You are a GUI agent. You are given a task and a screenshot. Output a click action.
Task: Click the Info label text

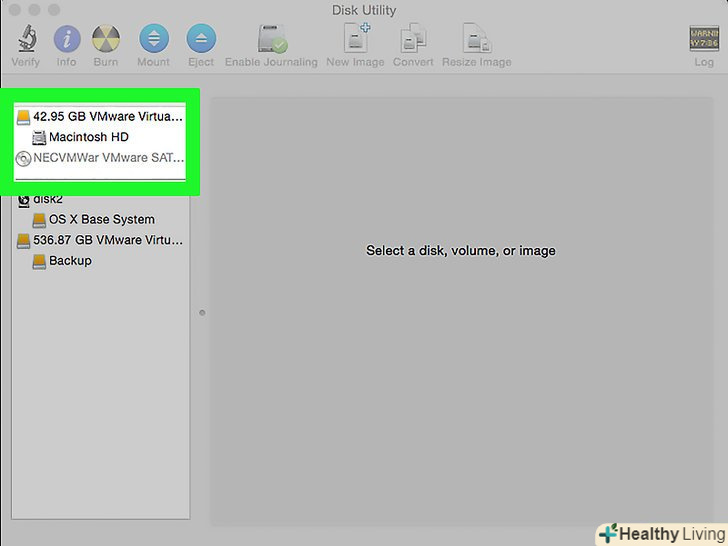coord(66,62)
